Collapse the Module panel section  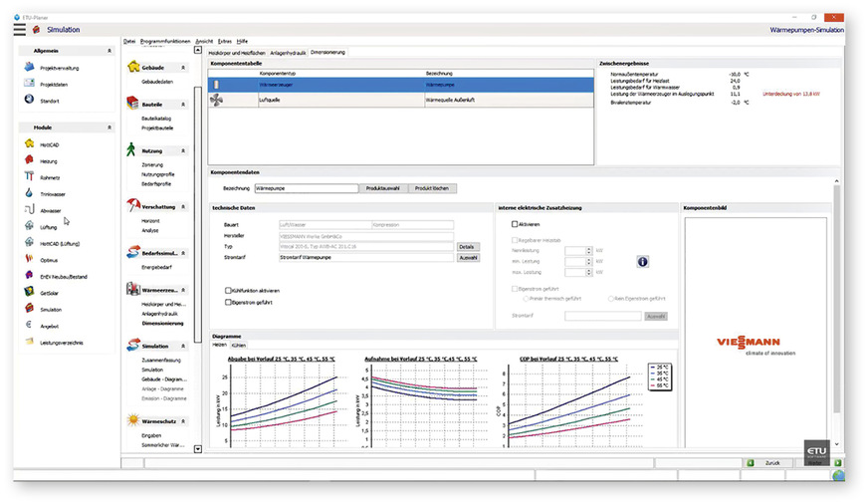108,127
